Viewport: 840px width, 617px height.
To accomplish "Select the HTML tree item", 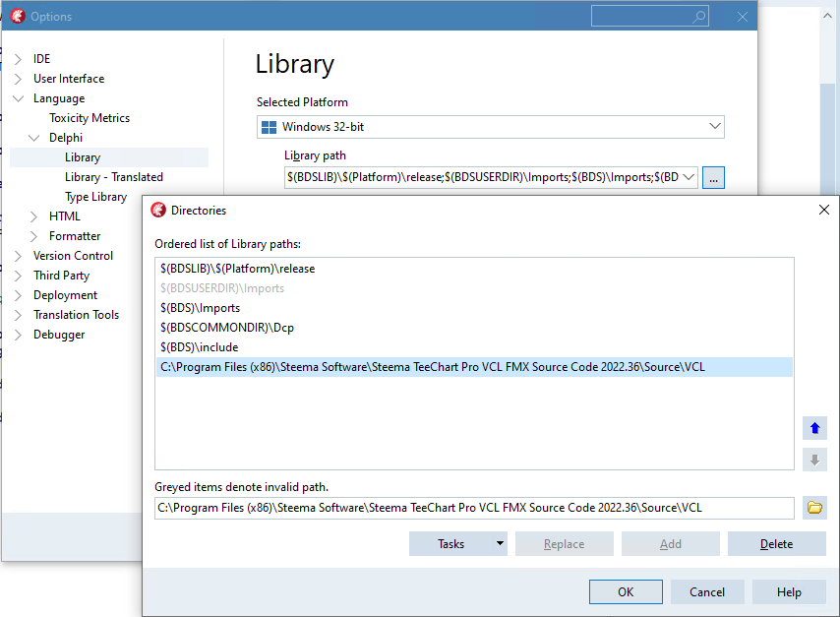I will coord(65,216).
